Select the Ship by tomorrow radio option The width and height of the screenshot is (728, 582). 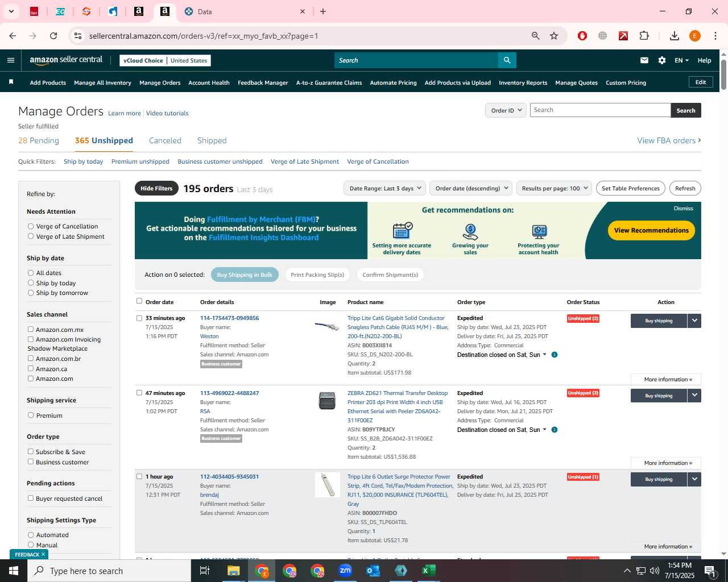pos(31,293)
